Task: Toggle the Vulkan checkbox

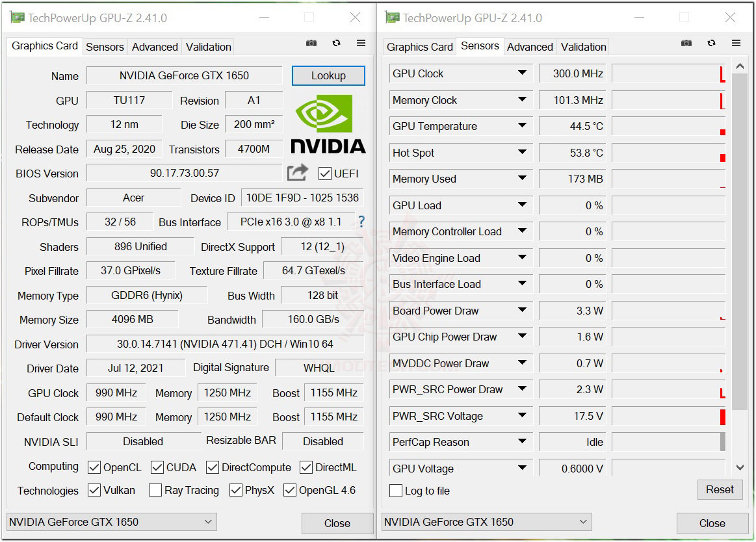Action: pyautogui.click(x=94, y=491)
